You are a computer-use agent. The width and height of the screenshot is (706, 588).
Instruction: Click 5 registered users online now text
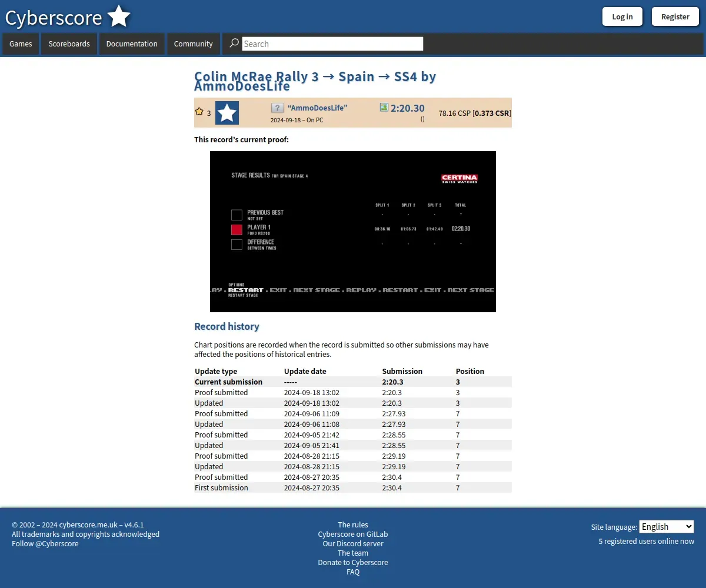point(646,541)
